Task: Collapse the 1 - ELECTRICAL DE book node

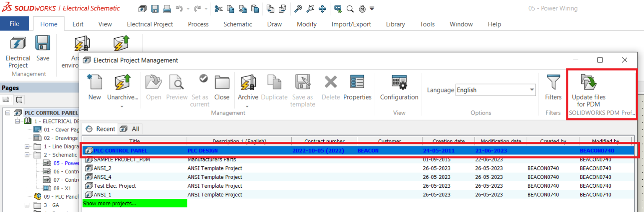Action: 18,121
